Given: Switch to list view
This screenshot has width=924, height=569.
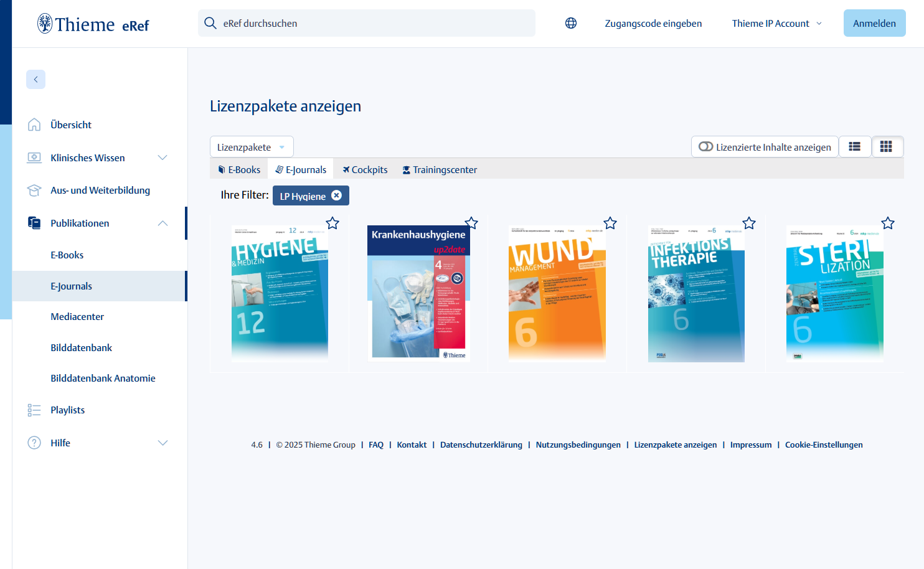Looking at the screenshot, I should coord(855,147).
